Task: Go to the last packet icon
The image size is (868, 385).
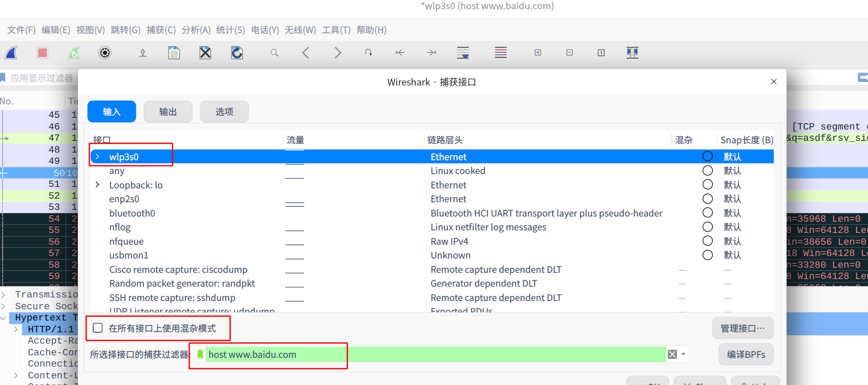Action: pyautogui.click(x=432, y=53)
